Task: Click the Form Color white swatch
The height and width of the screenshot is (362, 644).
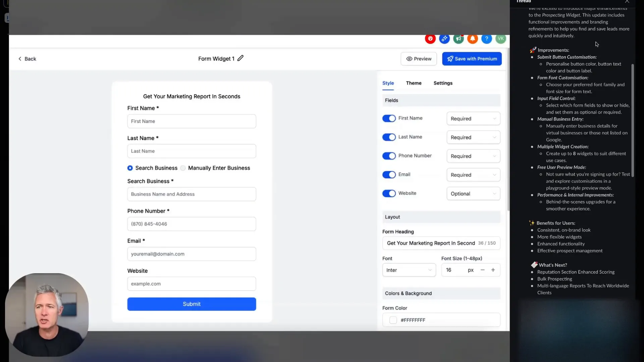Action: [393, 320]
